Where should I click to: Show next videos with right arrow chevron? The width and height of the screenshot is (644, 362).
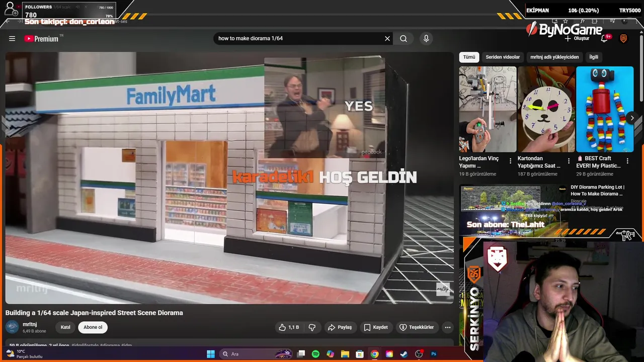point(632,118)
